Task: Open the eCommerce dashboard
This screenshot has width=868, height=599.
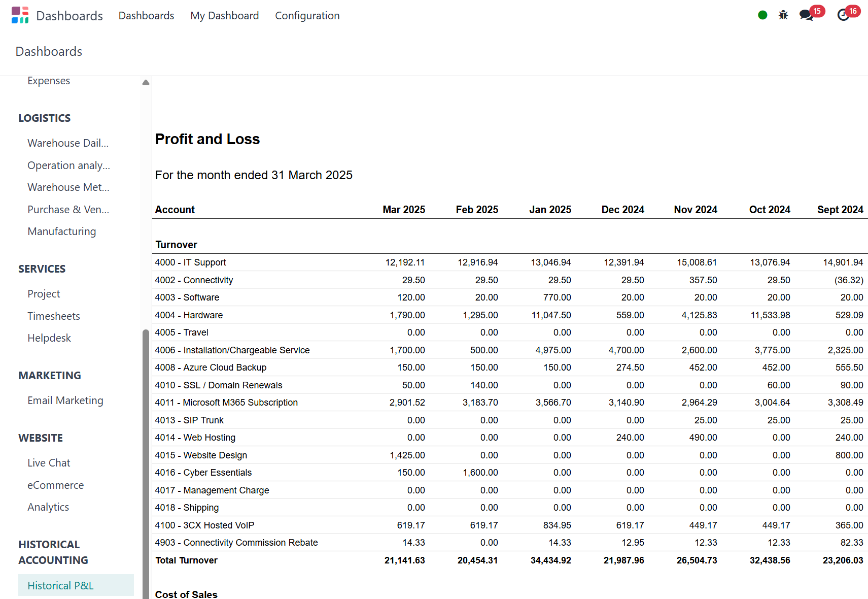Action: 55,485
